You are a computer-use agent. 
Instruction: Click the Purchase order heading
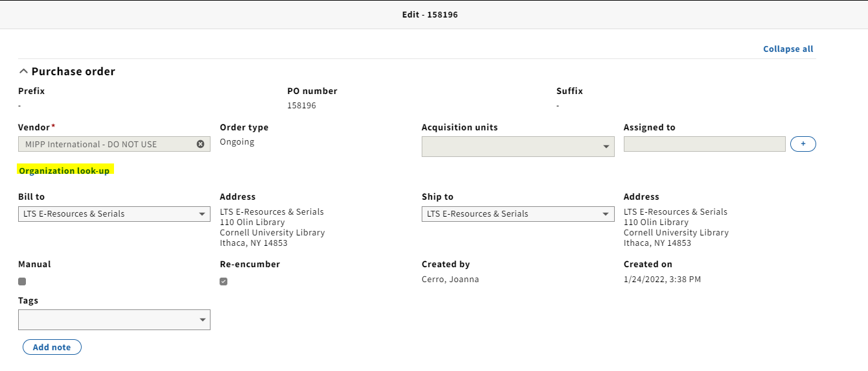pos(73,71)
